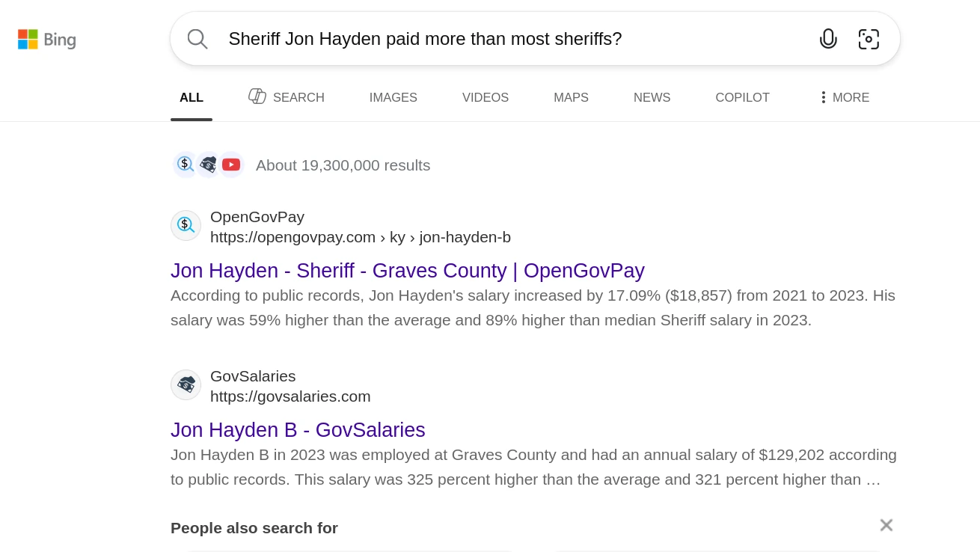Screen dimensions: 980x552
Task: Expand the MORE options menu
Action: tap(845, 97)
